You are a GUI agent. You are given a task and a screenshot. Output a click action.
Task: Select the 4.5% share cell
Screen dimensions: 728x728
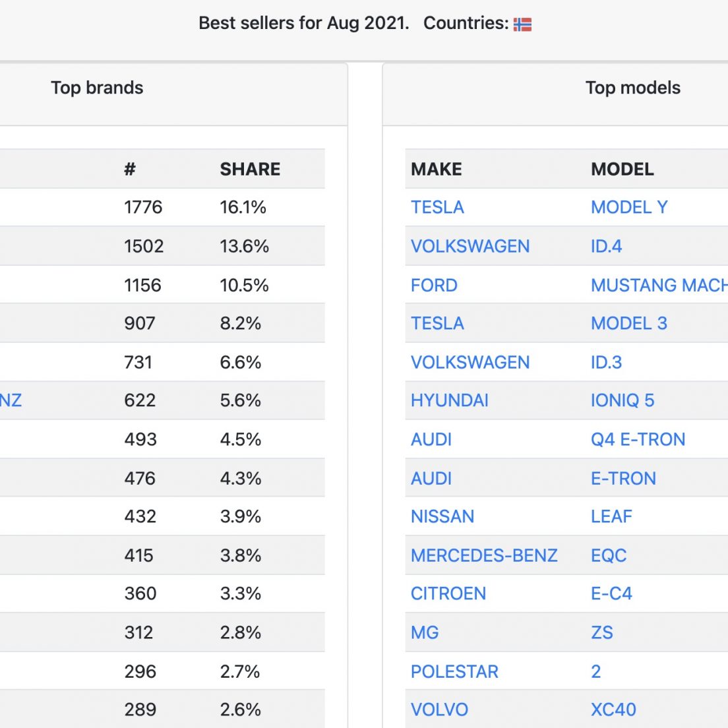click(x=241, y=439)
